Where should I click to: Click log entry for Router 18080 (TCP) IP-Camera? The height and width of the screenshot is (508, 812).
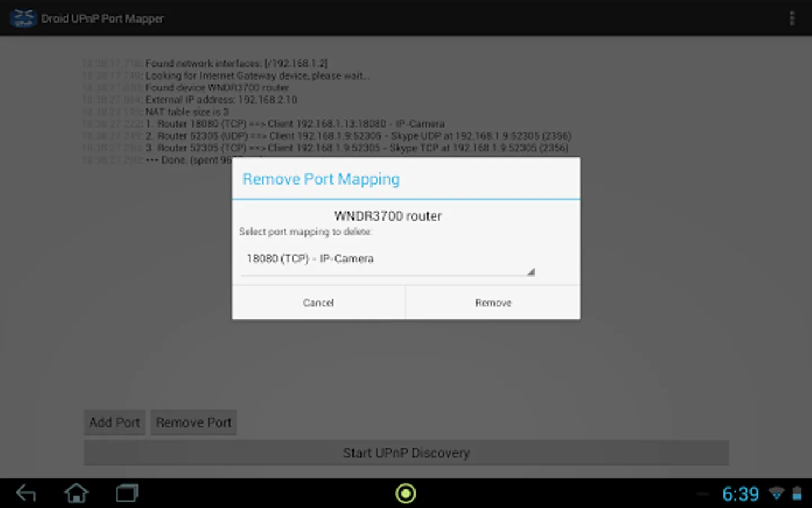click(295, 124)
